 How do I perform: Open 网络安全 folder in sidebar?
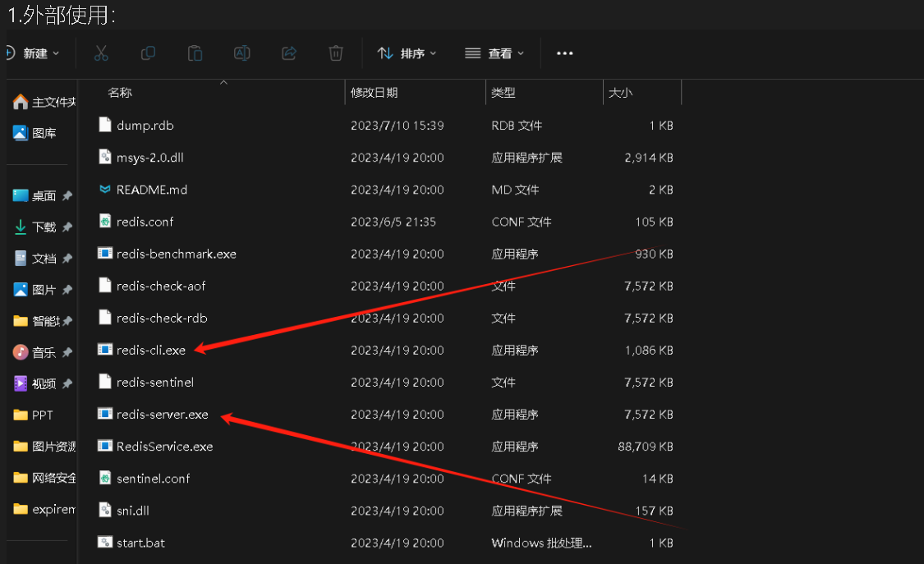(44, 478)
